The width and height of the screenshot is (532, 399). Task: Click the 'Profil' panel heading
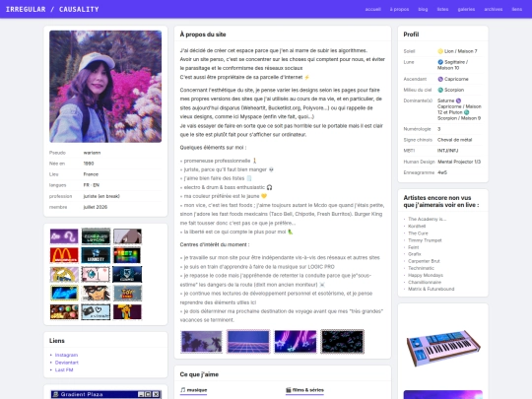click(x=411, y=34)
